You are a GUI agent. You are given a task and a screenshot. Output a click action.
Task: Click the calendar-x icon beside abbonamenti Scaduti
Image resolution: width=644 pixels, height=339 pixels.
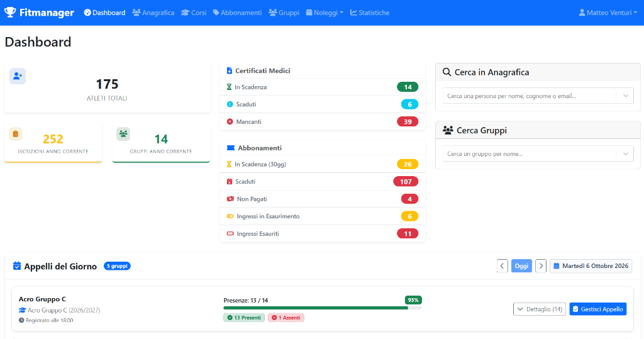tap(230, 182)
